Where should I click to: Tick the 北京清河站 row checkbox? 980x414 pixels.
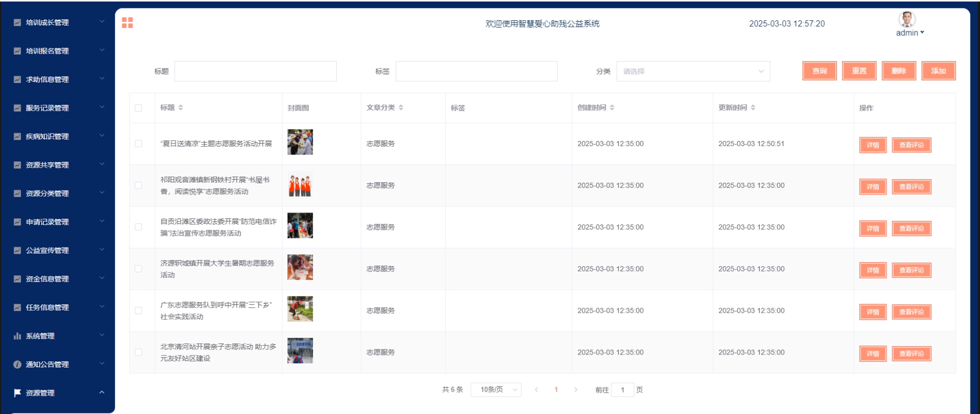(x=138, y=352)
